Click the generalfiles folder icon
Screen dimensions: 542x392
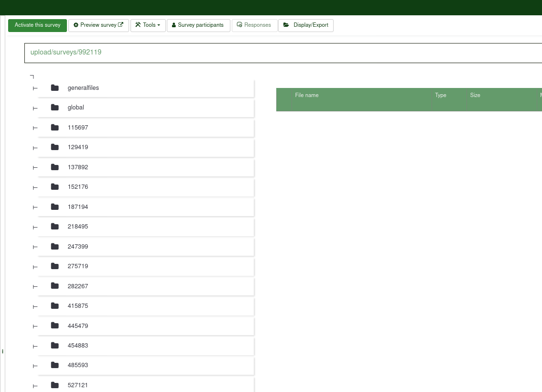point(55,88)
